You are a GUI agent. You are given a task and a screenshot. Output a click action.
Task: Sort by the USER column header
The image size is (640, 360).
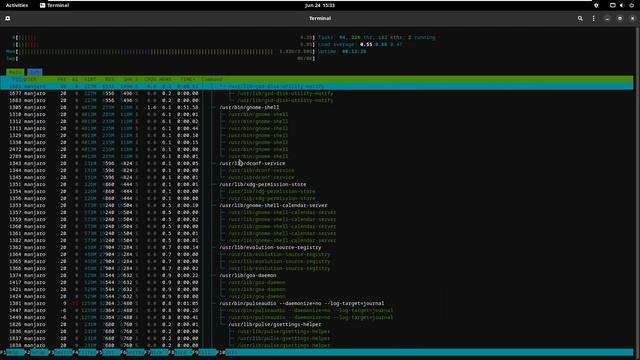pyautogui.click(x=30, y=79)
